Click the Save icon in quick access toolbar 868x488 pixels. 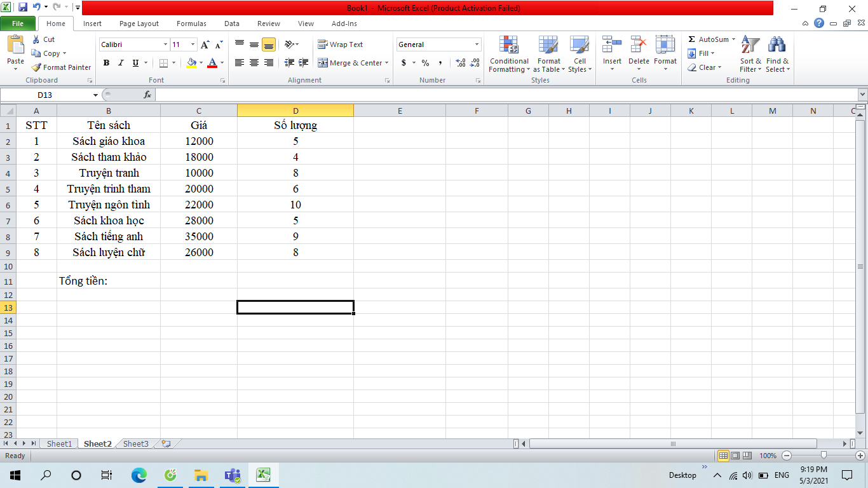(x=23, y=8)
